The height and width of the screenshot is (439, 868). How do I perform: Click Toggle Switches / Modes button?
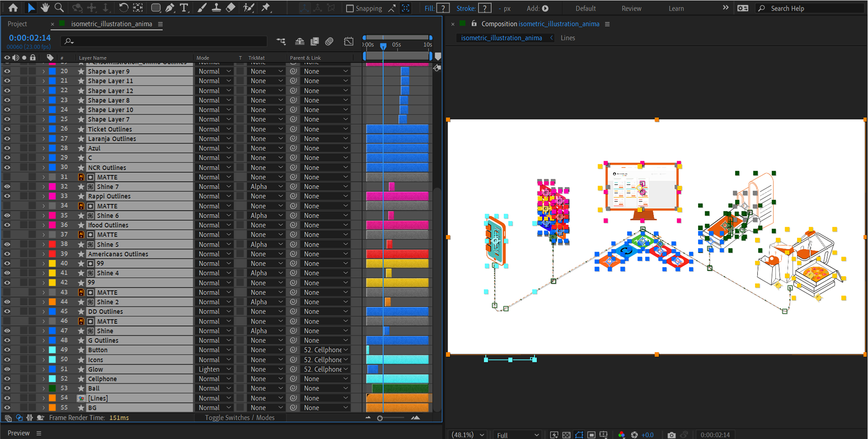[240, 418]
